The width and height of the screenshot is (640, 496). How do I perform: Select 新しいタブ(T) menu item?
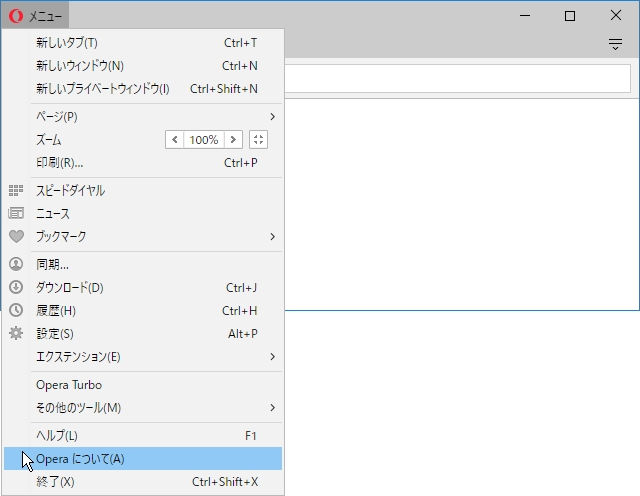tap(143, 43)
